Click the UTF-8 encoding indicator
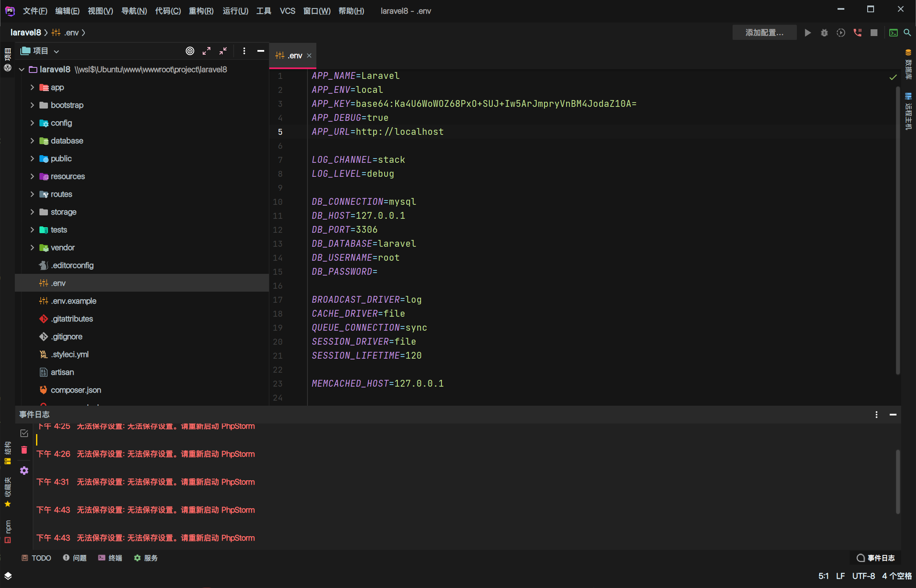The height and width of the screenshot is (588, 916). click(863, 576)
